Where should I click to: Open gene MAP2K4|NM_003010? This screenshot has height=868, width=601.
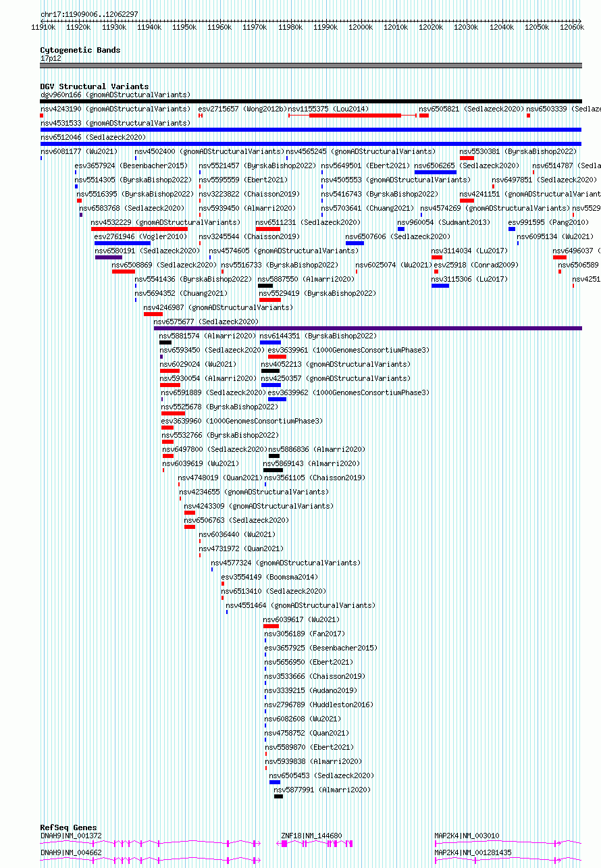coord(467,836)
